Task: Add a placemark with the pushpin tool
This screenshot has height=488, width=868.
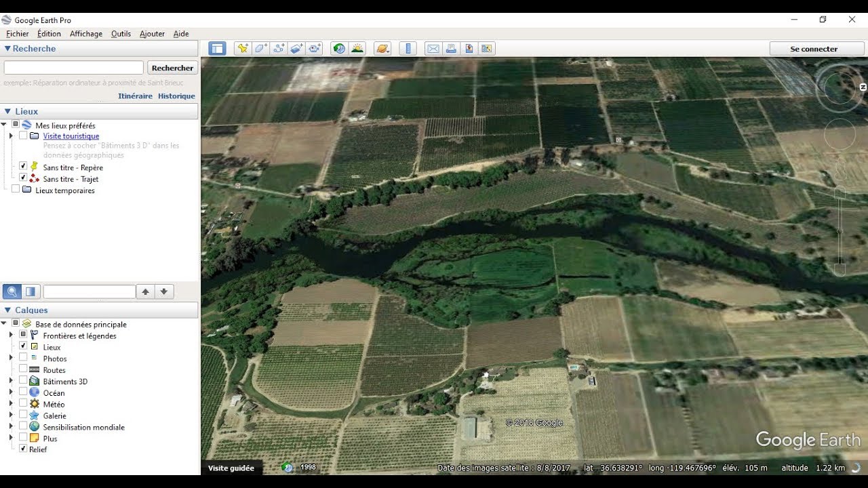Action: [243, 48]
